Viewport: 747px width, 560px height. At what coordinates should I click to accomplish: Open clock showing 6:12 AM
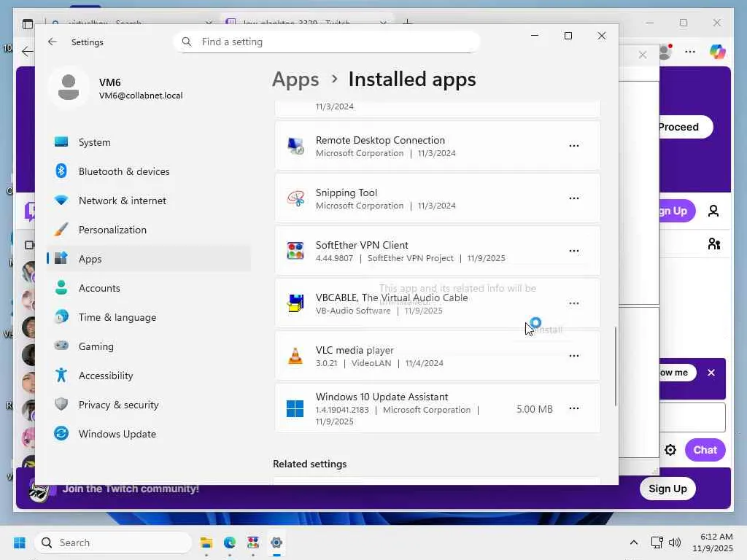pyautogui.click(x=713, y=542)
